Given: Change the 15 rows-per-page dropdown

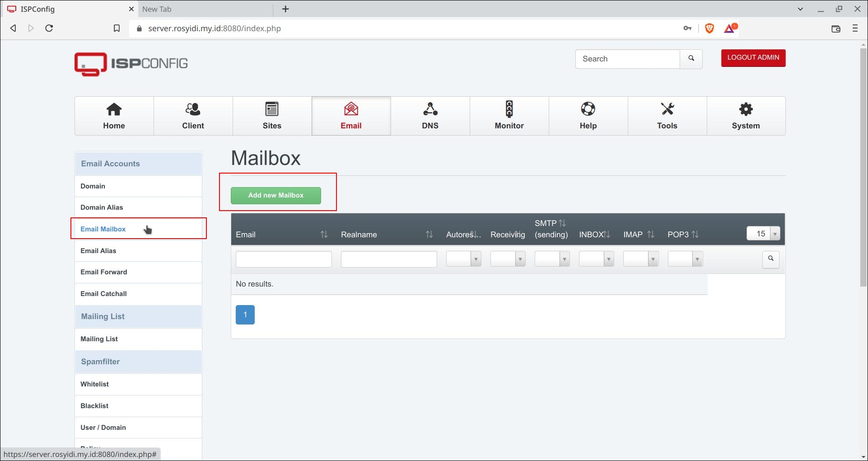Looking at the screenshot, I should click(763, 234).
